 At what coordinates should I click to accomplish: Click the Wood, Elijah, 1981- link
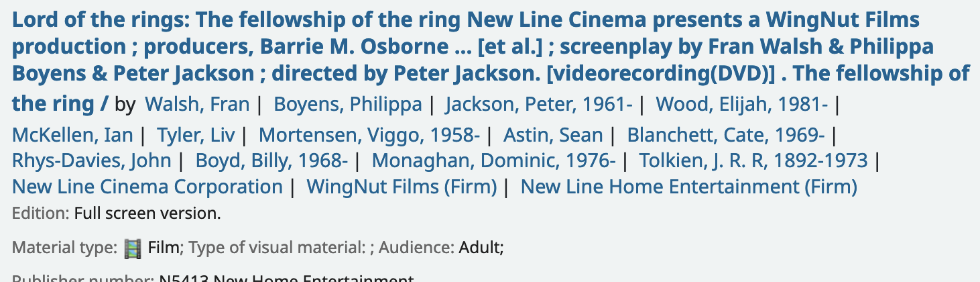(741, 105)
